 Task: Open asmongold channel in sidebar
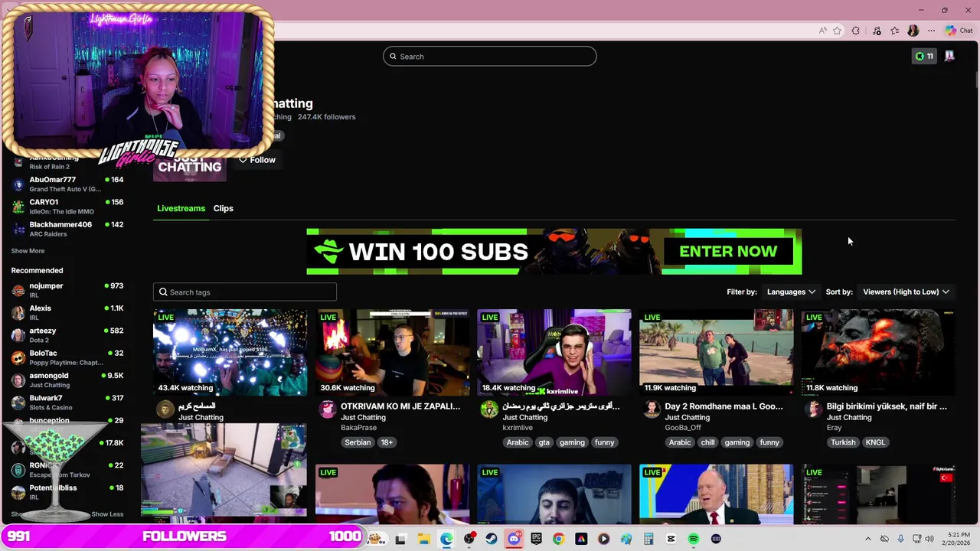[x=67, y=380]
